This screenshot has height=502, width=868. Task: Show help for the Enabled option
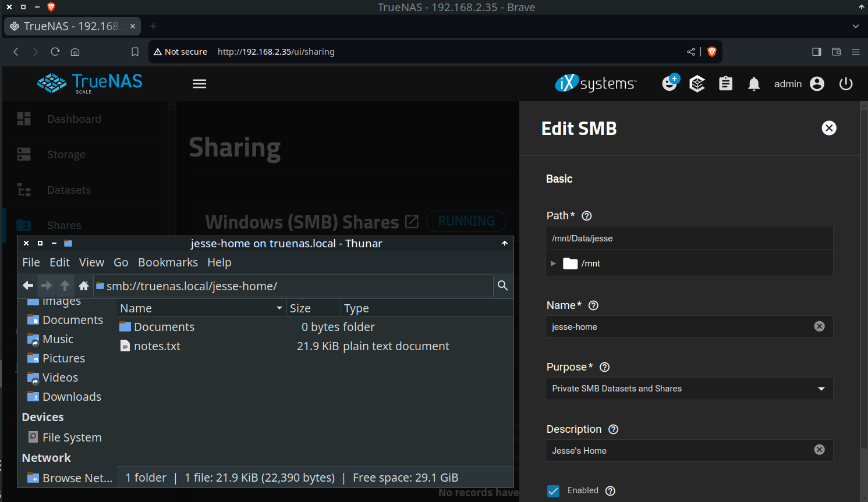click(610, 491)
